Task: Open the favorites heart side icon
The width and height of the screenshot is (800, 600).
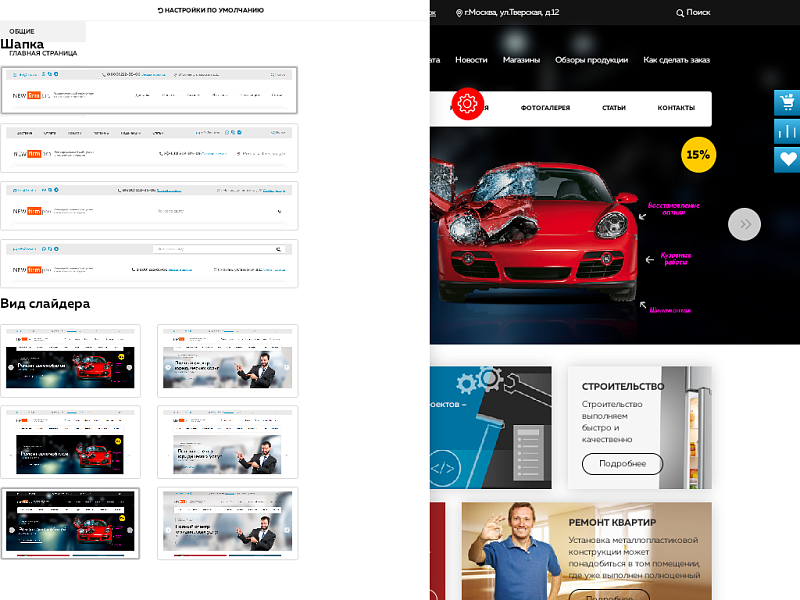Action: click(787, 160)
